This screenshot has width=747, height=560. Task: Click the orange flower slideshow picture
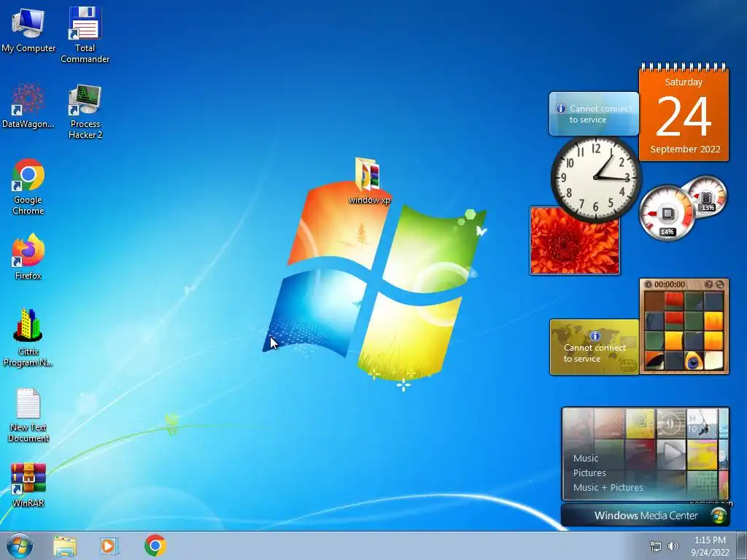tap(575, 241)
